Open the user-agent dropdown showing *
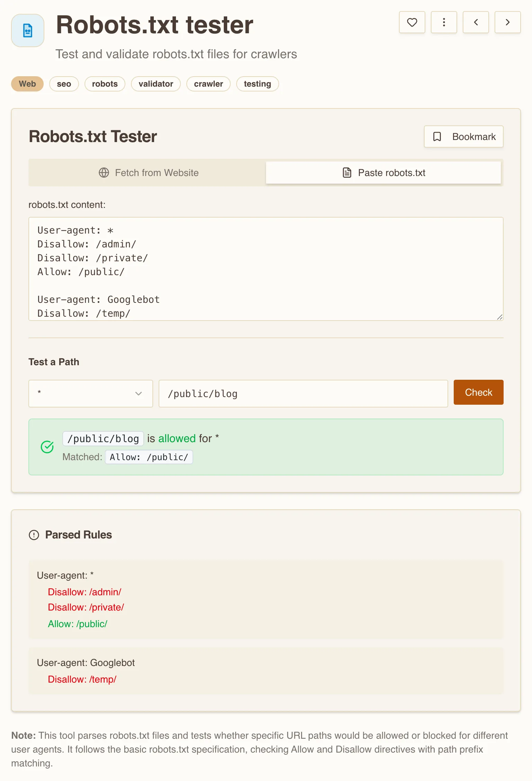 coord(90,393)
